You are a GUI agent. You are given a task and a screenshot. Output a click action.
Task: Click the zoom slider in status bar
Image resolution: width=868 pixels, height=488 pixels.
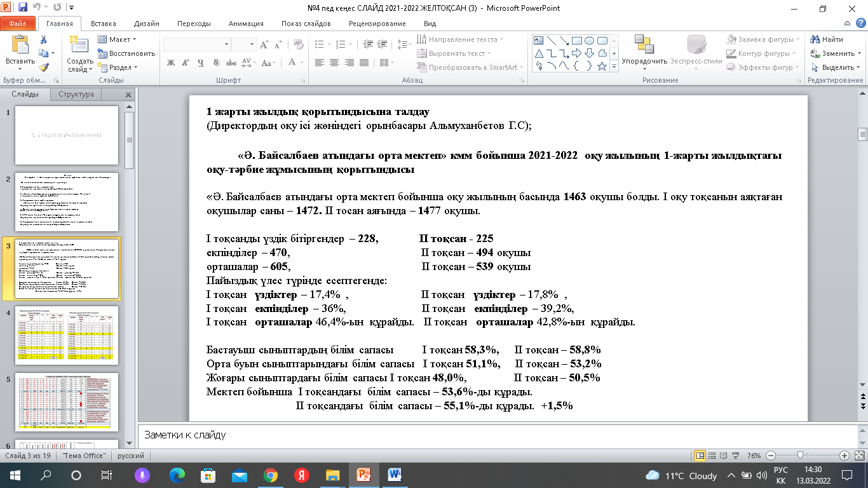[x=801, y=456]
